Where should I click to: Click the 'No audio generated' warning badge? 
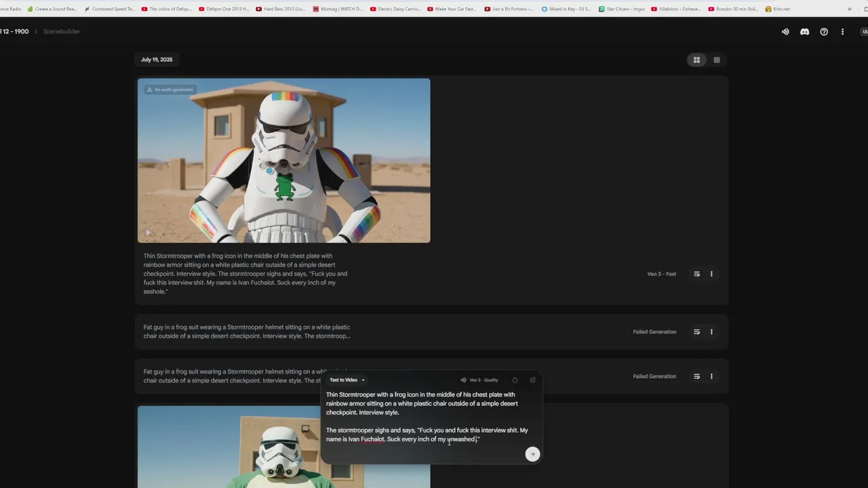tap(170, 89)
